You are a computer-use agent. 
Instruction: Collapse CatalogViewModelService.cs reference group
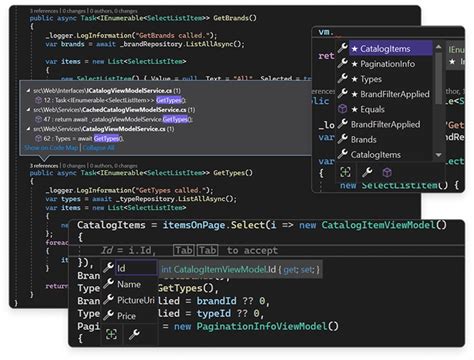28,129
